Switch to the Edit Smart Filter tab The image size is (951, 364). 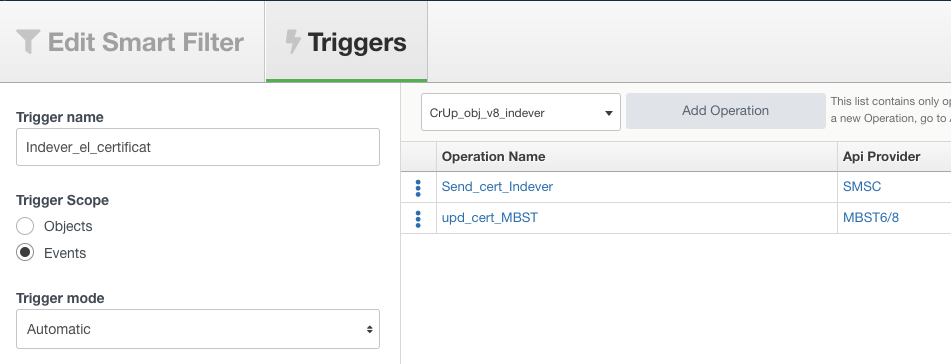132,42
